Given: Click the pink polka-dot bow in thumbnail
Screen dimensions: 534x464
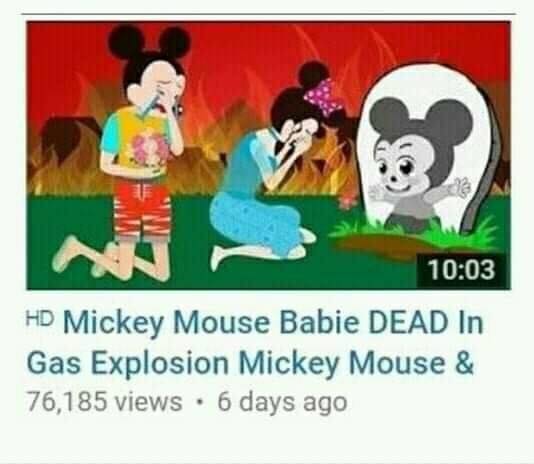Looking at the screenshot, I should (323, 98).
